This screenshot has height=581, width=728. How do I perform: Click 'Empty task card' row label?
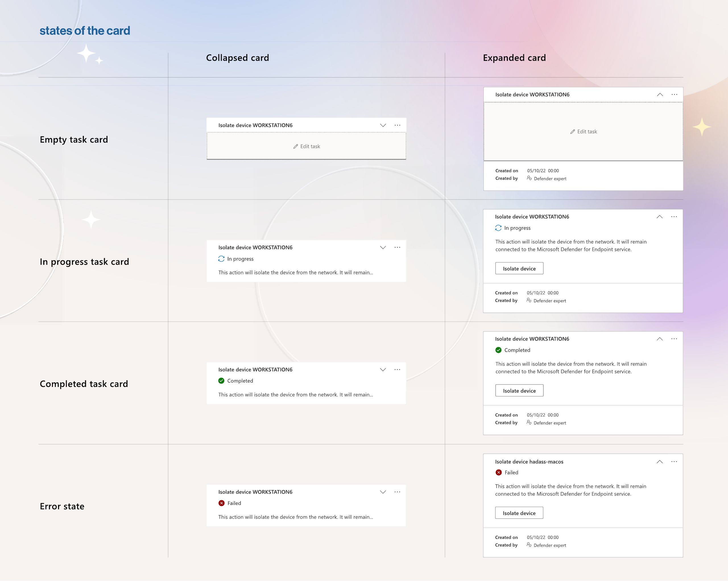(74, 140)
